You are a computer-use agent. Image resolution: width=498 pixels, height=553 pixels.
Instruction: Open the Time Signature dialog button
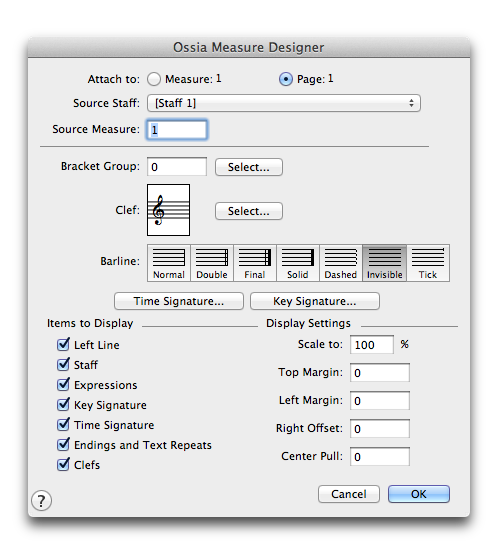[179, 301]
